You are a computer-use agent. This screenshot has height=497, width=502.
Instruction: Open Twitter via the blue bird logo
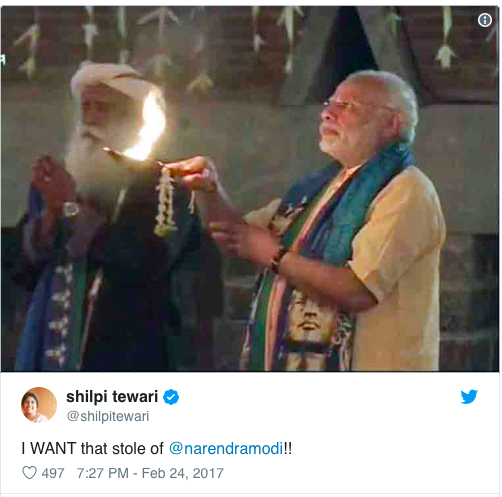tap(469, 396)
